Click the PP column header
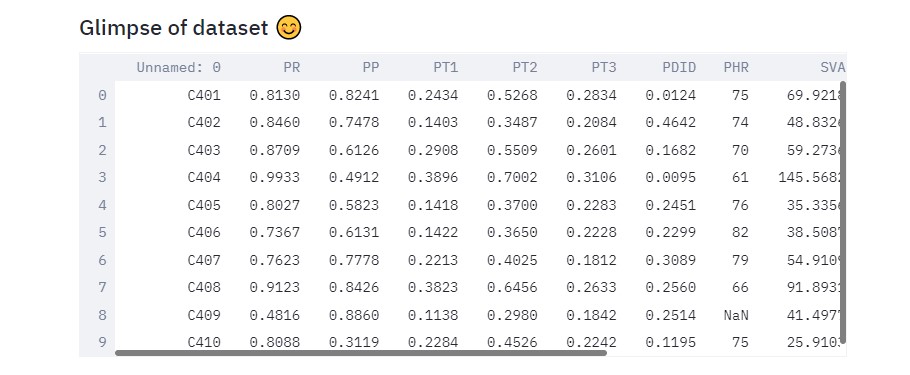The height and width of the screenshot is (375, 910). coord(370,67)
